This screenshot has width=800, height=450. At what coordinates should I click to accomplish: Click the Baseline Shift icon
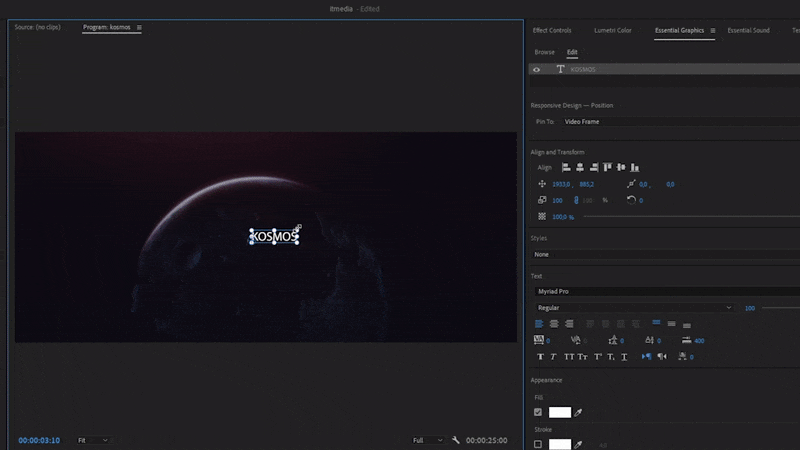(x=649, y=340)
